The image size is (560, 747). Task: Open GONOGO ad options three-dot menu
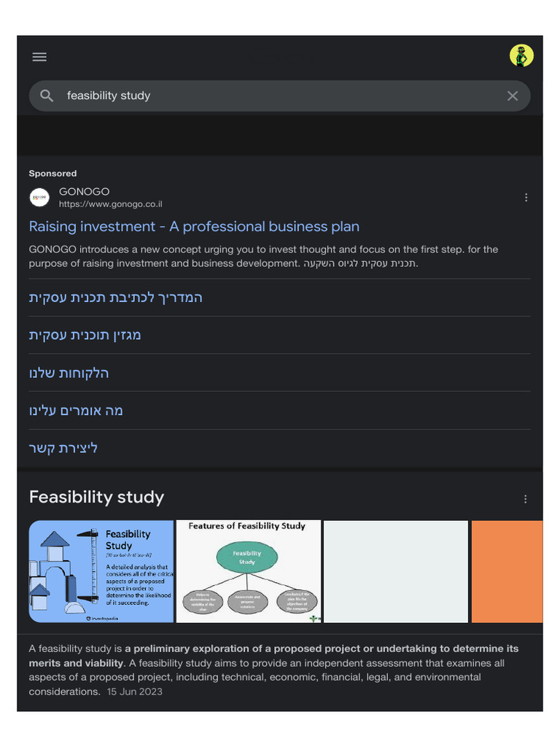click(526, 197)
